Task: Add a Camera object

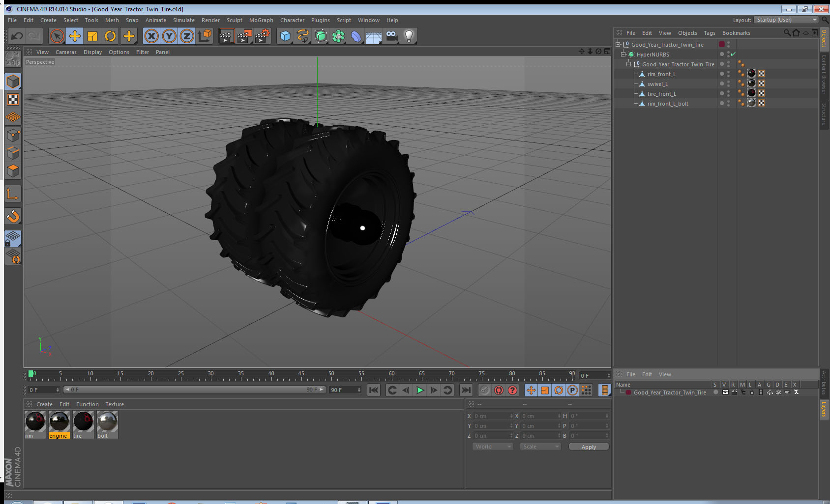Action: pyautogui.click(x=391, y=36)
